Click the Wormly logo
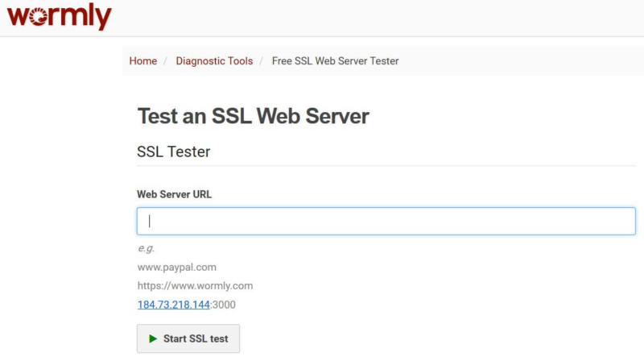The image size is (644, 357). (x=57, y=17)
